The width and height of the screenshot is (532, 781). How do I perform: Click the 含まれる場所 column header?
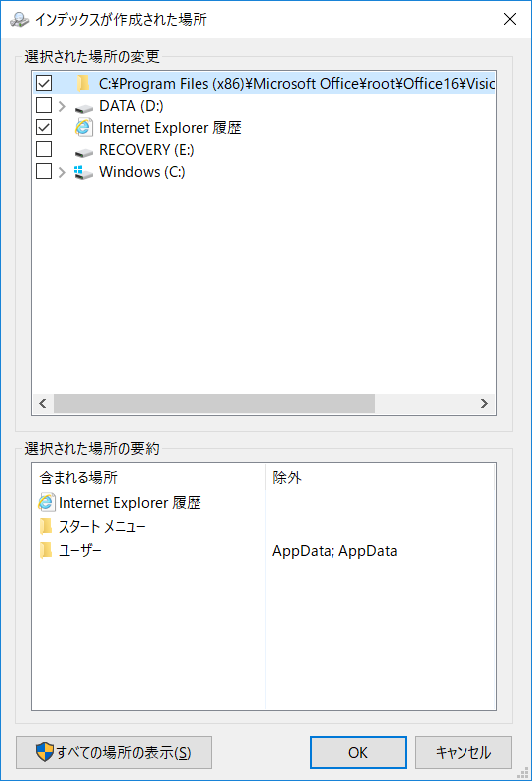pos(149,477)
